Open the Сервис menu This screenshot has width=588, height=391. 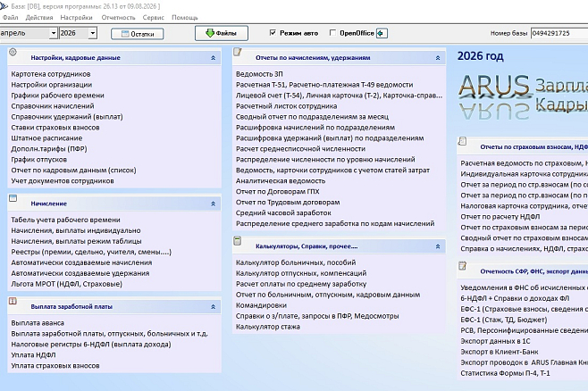tap(154, 18)
